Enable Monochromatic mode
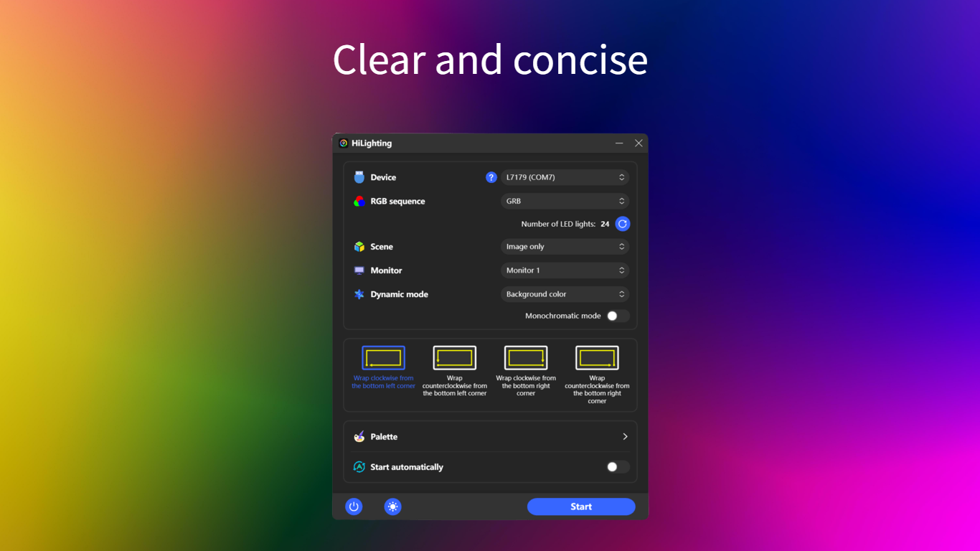This screenshot has width=980, height=551. (616, 316)
